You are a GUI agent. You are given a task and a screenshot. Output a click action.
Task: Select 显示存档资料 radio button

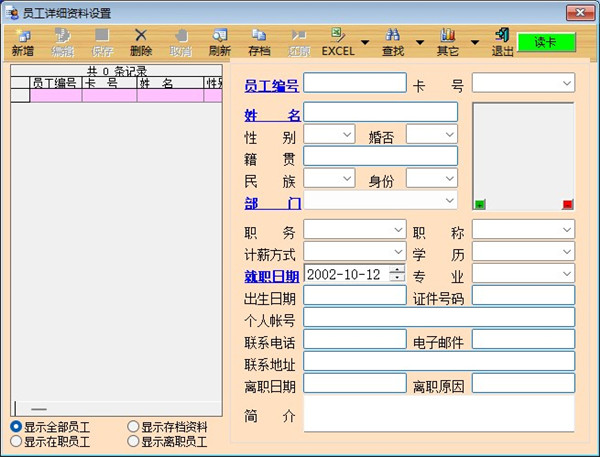point(133,426)
